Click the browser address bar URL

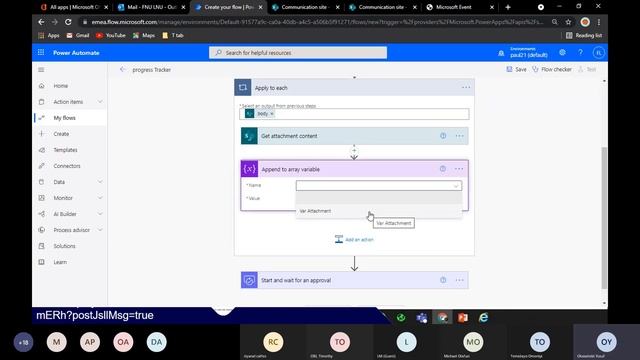(x=317, y=22)
